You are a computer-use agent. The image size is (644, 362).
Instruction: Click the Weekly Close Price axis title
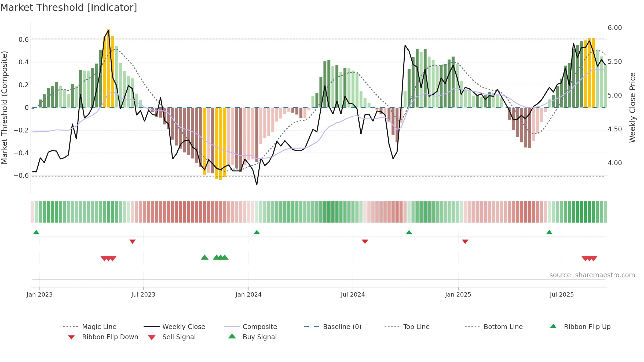632,108
